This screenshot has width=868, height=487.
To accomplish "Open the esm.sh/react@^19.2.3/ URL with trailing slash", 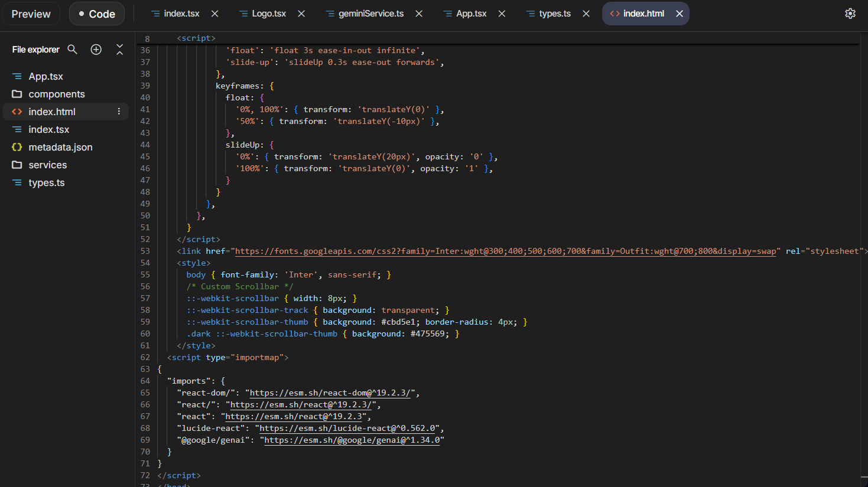I will [301, 404].
